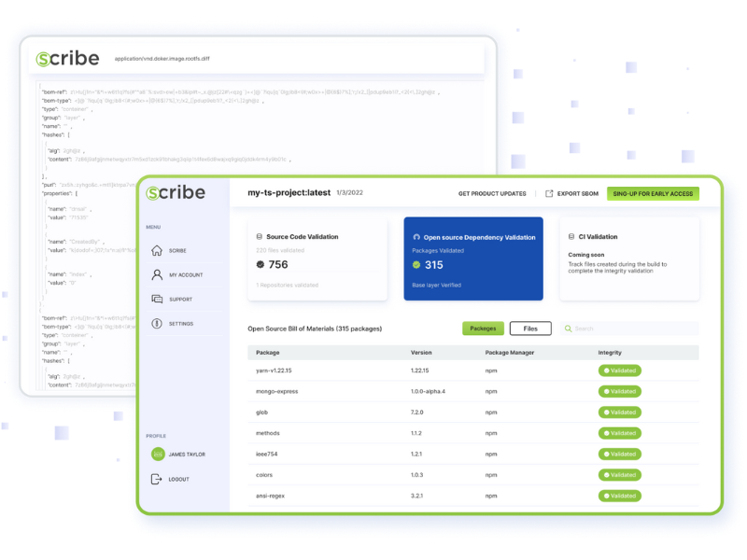747x560 pixels.
Task: Click the Export SBOM share icon
Action: 549,193
